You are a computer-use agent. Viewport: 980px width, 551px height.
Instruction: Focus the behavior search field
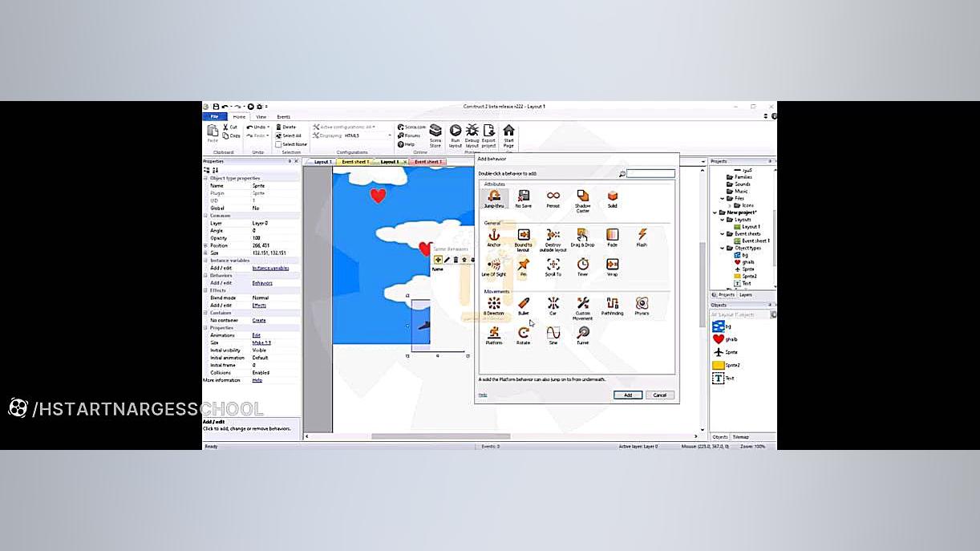pyautogui.click(x=651, y=173)
